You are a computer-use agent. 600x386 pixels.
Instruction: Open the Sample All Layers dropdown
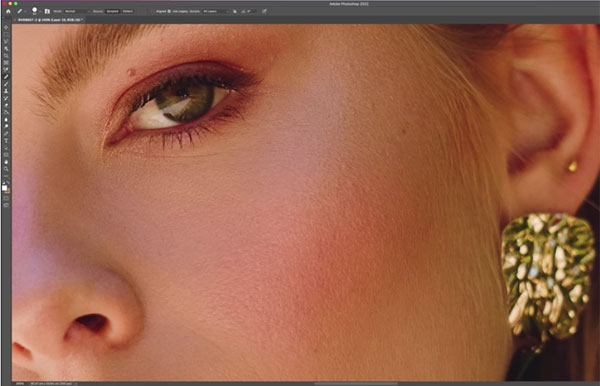point(216,11)
